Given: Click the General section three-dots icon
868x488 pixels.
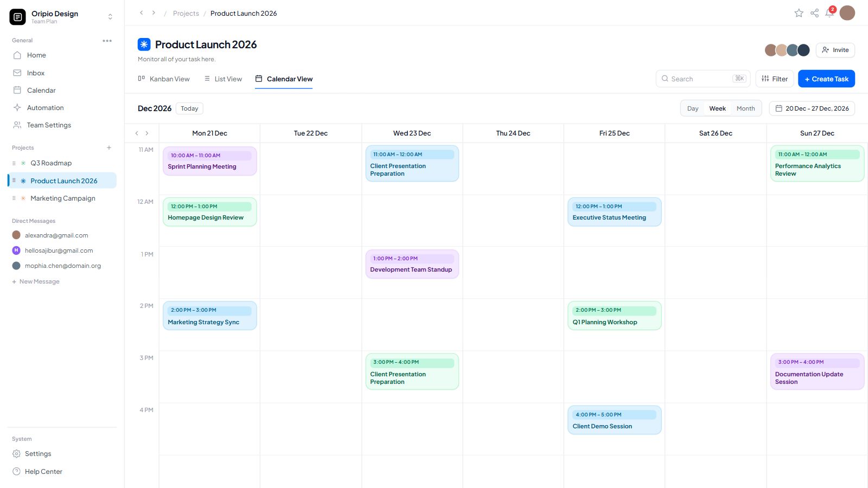Looking at the screenshot, I should pyautogui.click(x=107, y=41).
